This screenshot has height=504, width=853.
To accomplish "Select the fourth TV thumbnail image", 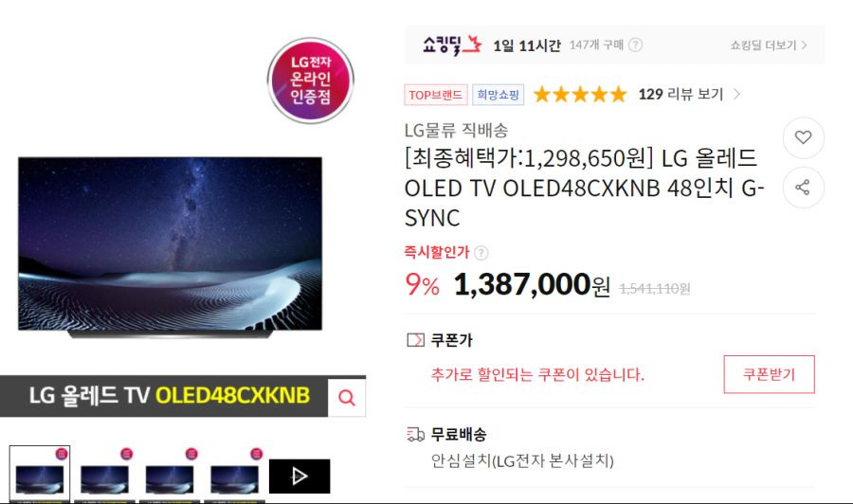I will click(x=234, y=475).
